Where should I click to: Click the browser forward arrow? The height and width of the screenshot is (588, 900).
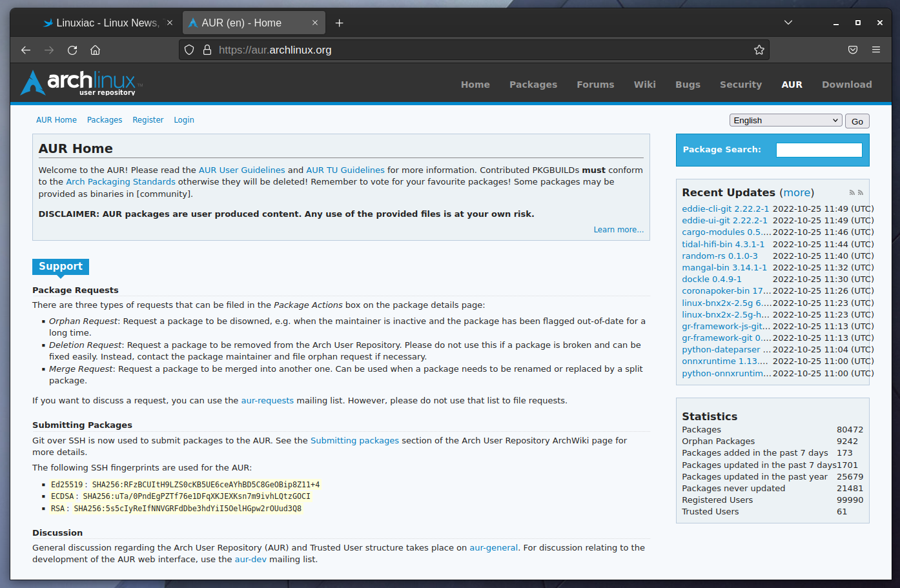[49, 50]
